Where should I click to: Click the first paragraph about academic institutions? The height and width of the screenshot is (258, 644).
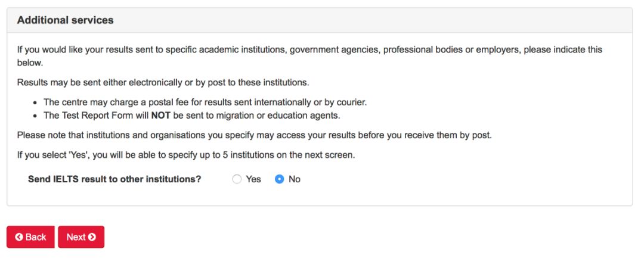[309, 57]
